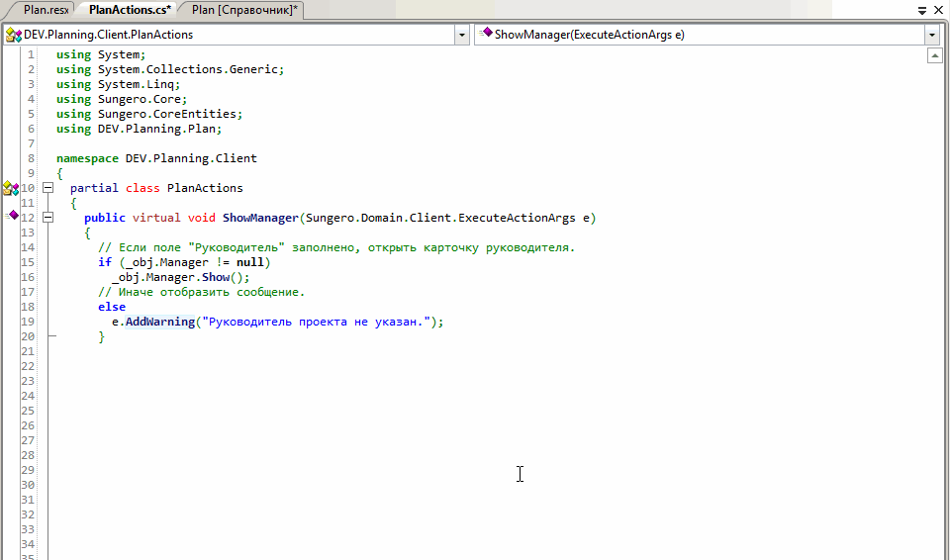950x560 pixels.
Task: Click the method marker icon on line 12
Action: point(13,215)
